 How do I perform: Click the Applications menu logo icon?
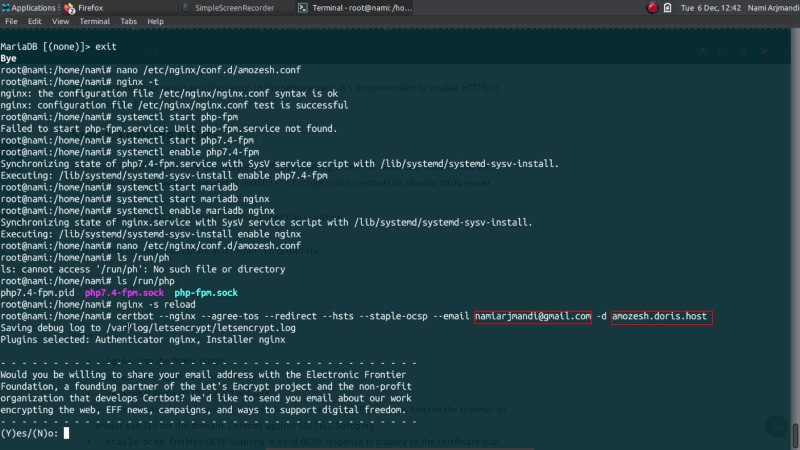point(6,8)
